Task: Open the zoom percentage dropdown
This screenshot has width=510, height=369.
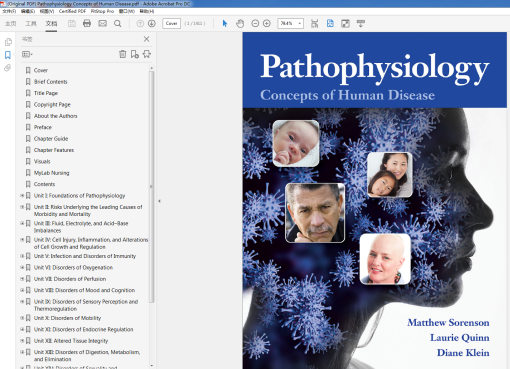Action: (x=299, y=23)
